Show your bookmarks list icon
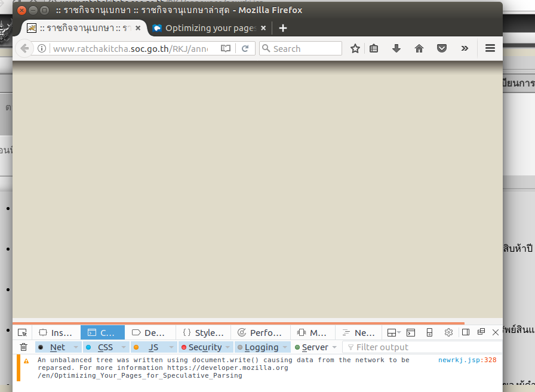535x392 pixels. point(374,48)
